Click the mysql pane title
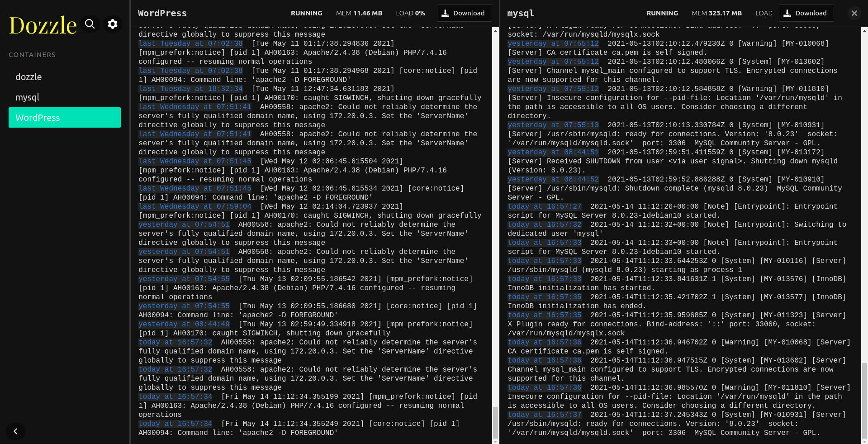Viewport: 868px width, 444px height. (521, 13)
